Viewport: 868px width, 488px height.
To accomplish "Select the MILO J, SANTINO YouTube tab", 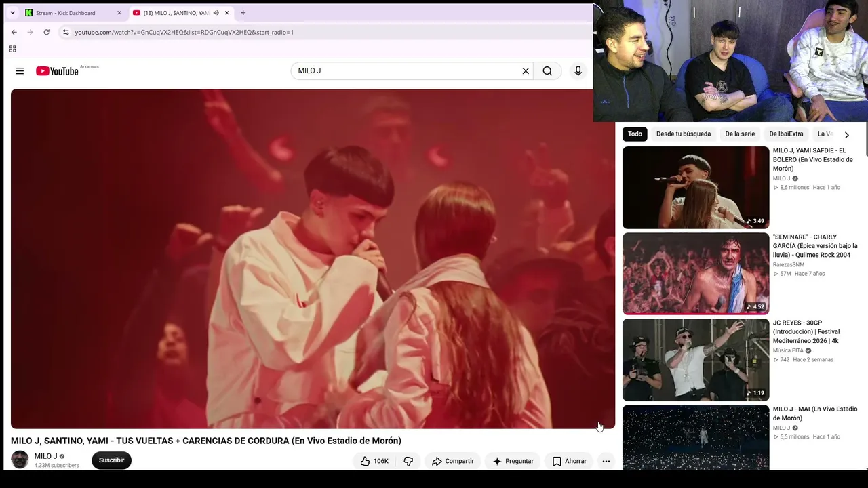I will 181,13.
